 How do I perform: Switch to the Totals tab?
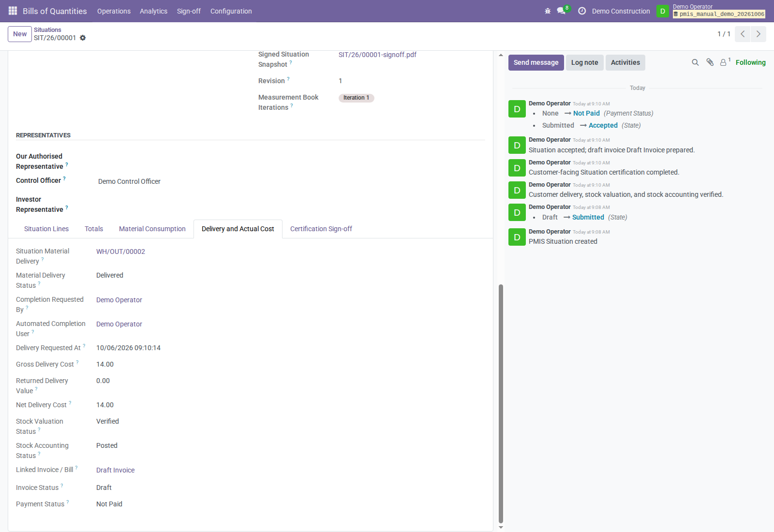click(x=94, y=229)
